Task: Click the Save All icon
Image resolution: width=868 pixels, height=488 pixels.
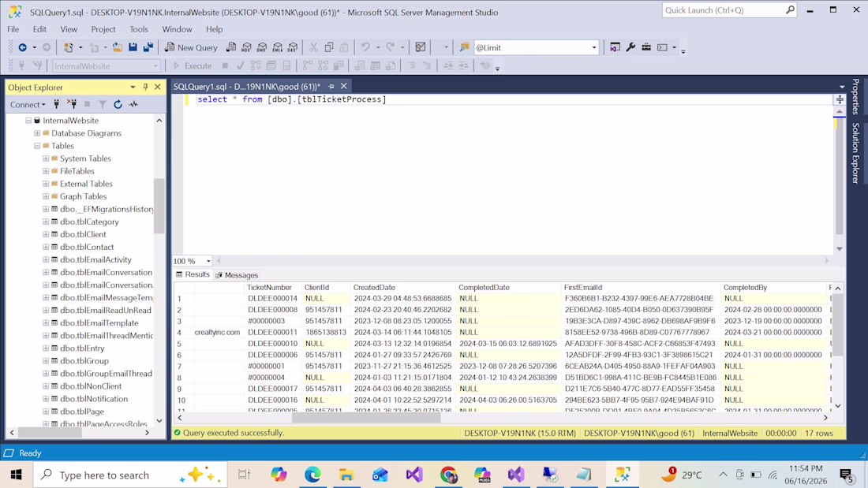Action: 148,47
